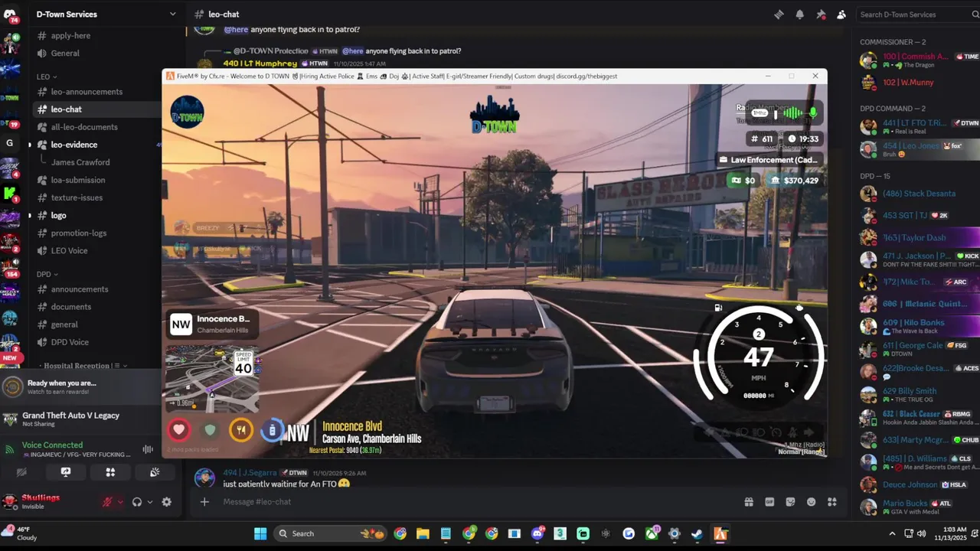The width and height of the screenshot is (980, 551).
Task: Toggle camera in voice connected panel
Action: (21, 472)
